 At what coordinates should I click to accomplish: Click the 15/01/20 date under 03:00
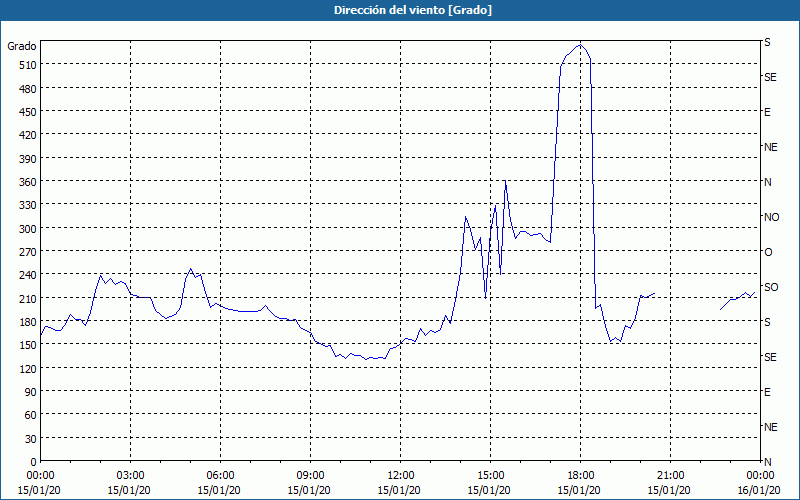pos(130,490)
